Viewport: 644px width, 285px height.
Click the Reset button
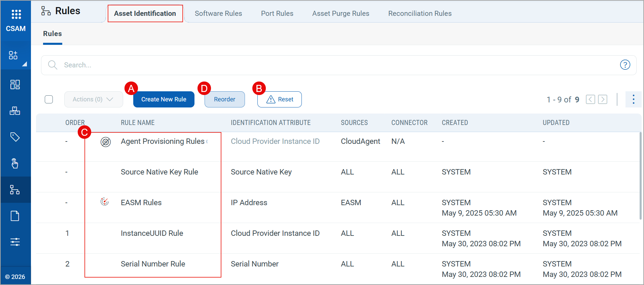(280, 99)
